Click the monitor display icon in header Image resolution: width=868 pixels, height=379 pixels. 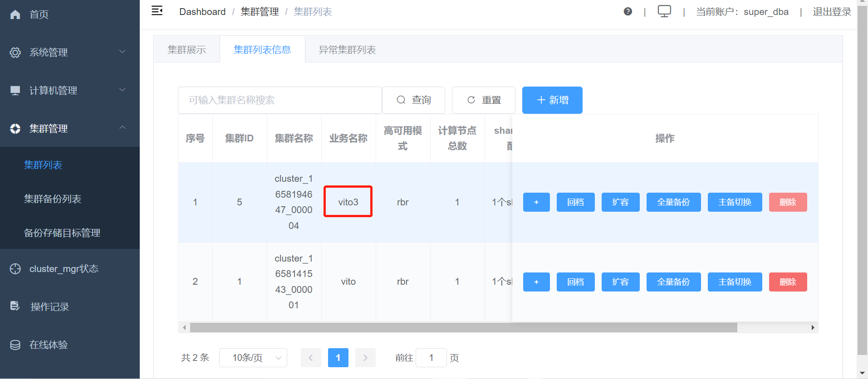tap(664, 11)
